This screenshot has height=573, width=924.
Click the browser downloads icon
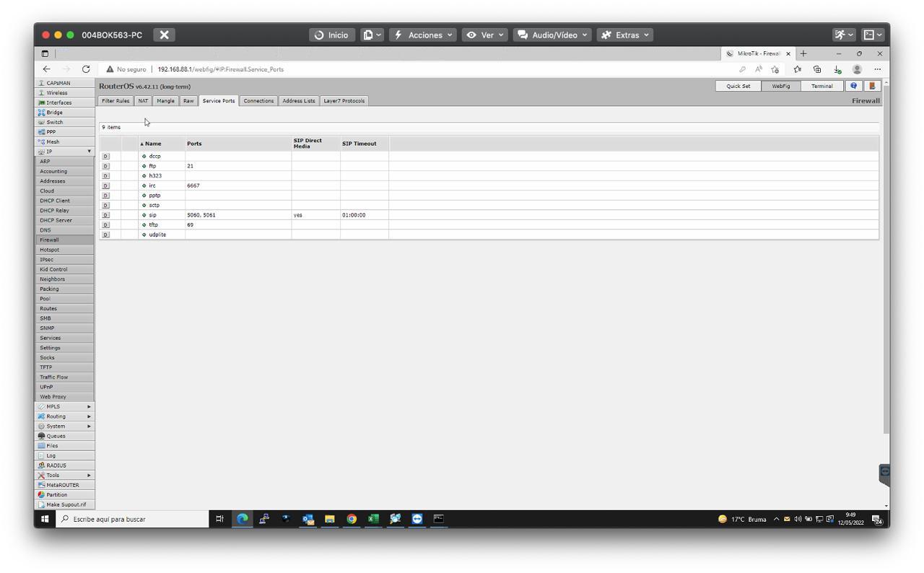(x=837, y=70)
